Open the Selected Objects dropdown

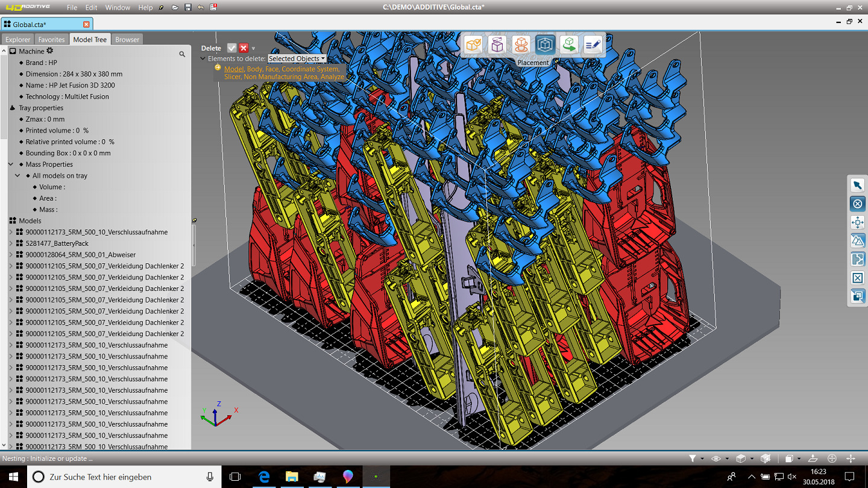click(x=297, y=59)
